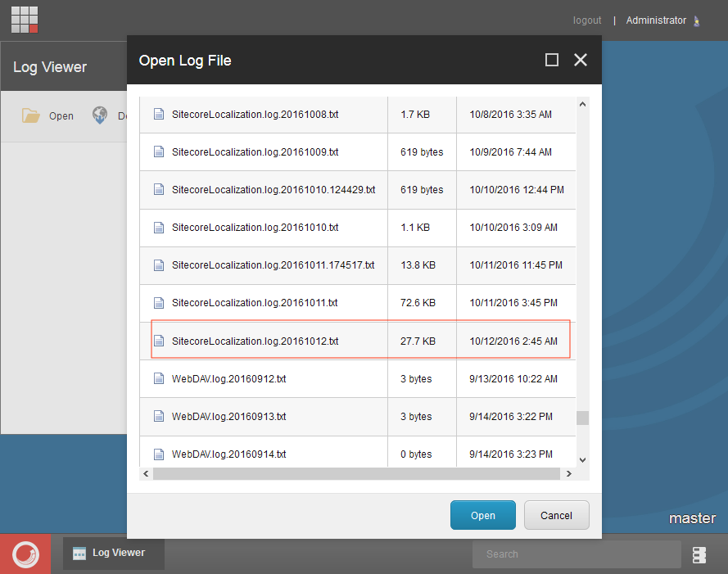Click the date 10/10/2016 3:09 AM
Image resolution: width=728 pixels, height=574 pixels.
coord(513,228)
